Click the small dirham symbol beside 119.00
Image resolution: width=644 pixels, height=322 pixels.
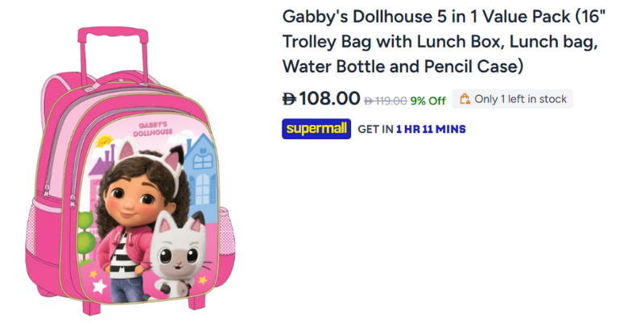click(369, 101)
